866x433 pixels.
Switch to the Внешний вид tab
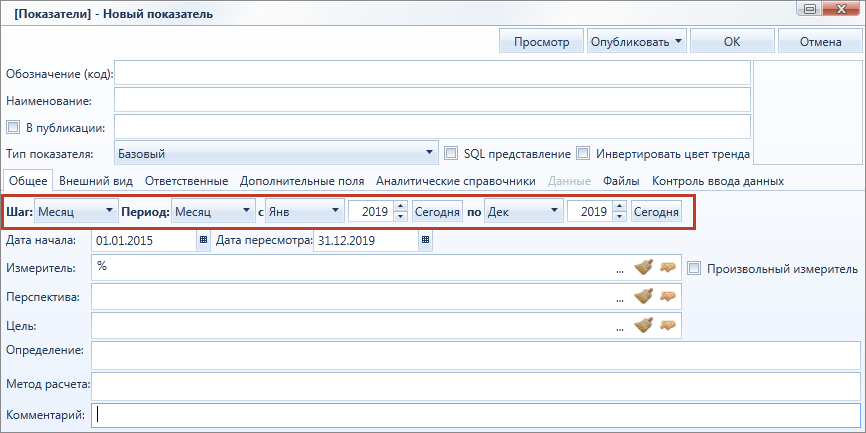coord(97,181)
